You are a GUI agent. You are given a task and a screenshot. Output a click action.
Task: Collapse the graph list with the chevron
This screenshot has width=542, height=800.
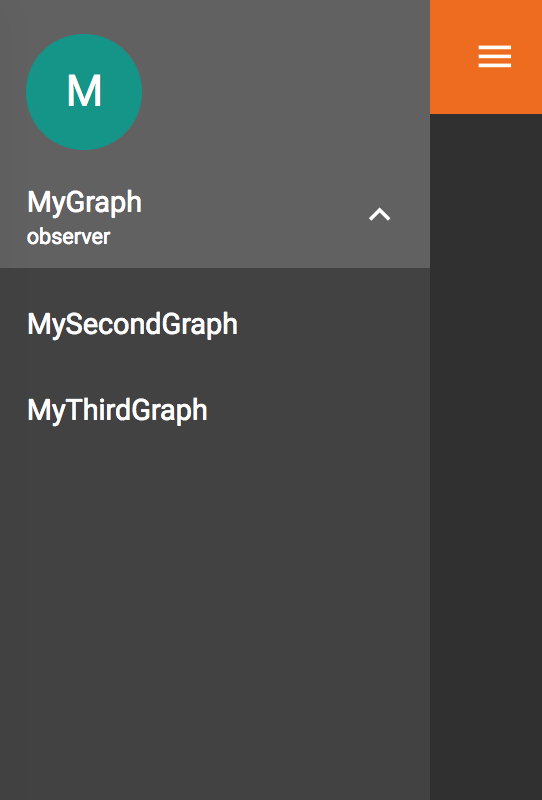coord(380,214)
